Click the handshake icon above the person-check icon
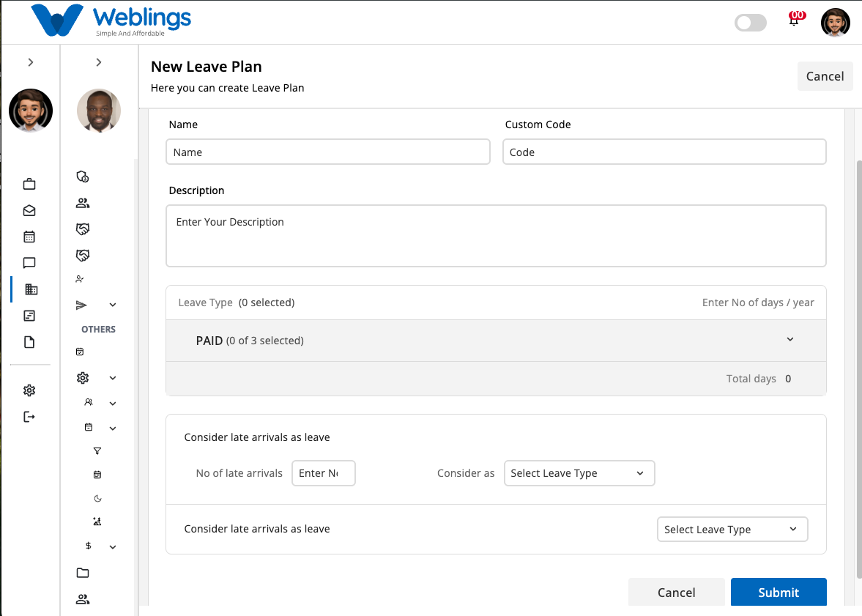The height and width of the screenshot is (616, 862). (x=83, y=255)
